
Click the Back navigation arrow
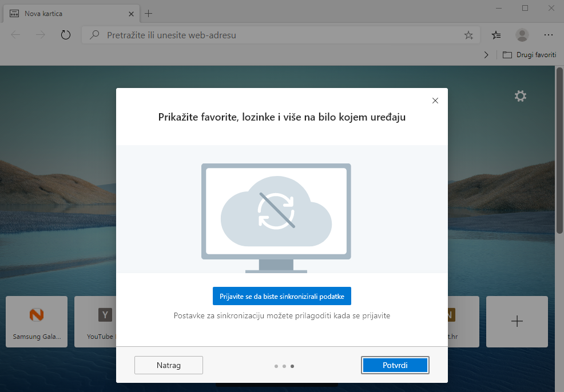click(x=15, y=35)
